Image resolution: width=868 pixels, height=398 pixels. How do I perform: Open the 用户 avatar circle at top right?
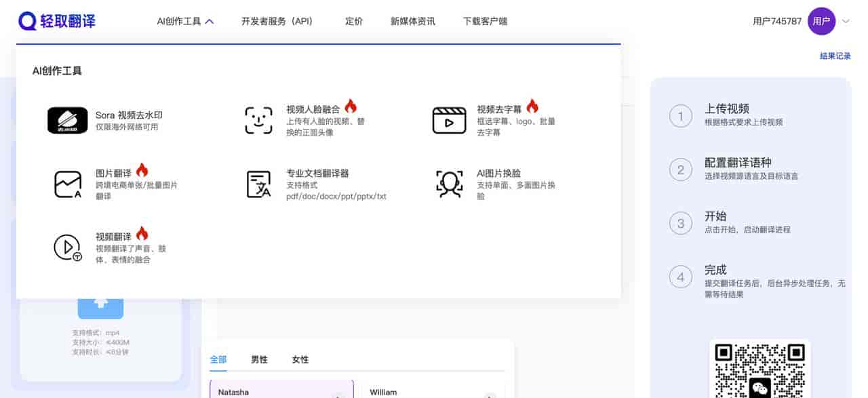pyautogui.click(x=821, y=21)
